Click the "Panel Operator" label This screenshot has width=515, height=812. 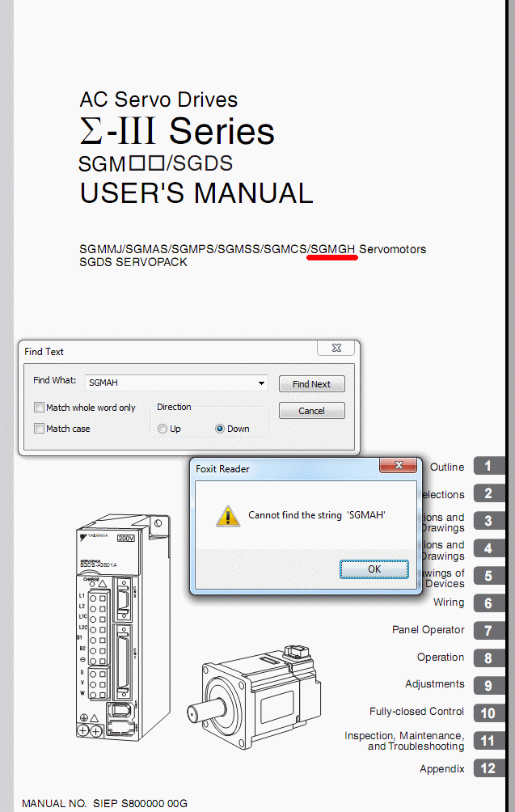point(428,630)
